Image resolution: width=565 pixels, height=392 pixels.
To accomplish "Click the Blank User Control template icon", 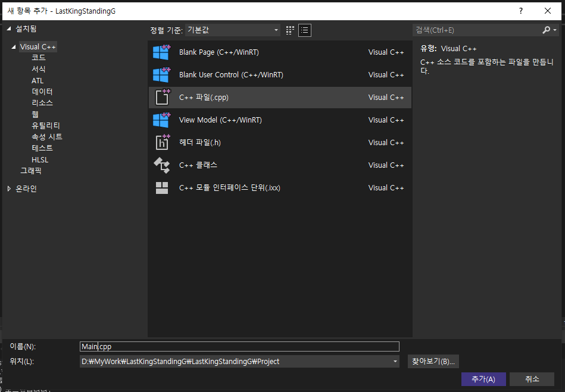I will click(162, 75).
